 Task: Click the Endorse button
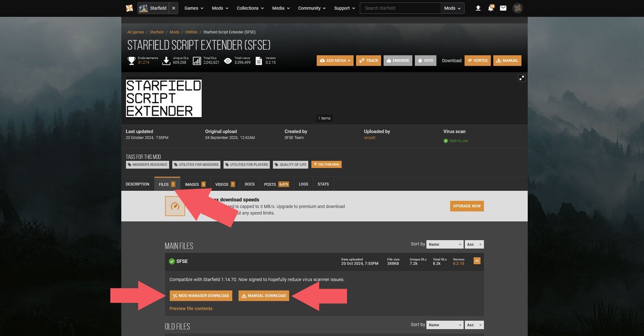398,60
